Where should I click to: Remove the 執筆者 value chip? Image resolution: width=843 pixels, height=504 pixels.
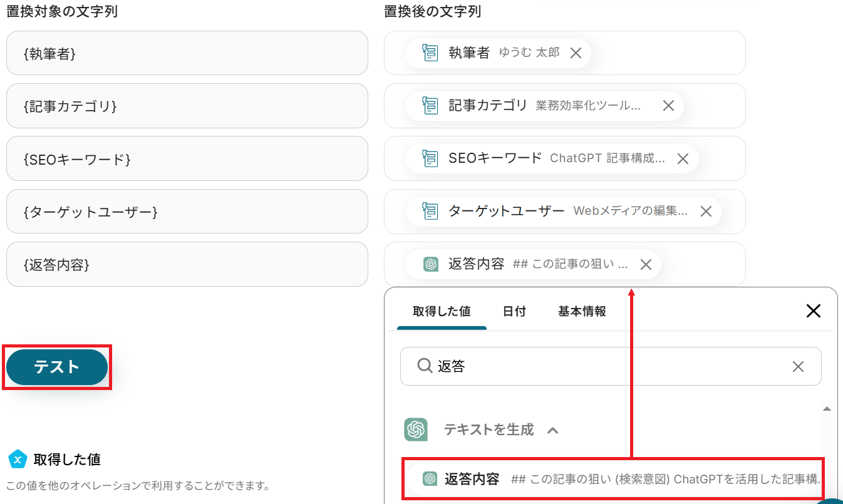(576, 53)
